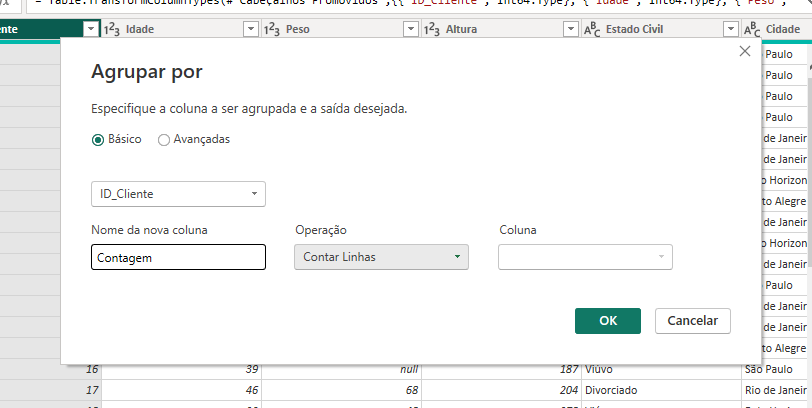Click the Cidade column text type icon
This screenshot has width=812, height=408.
pos(752,30)
